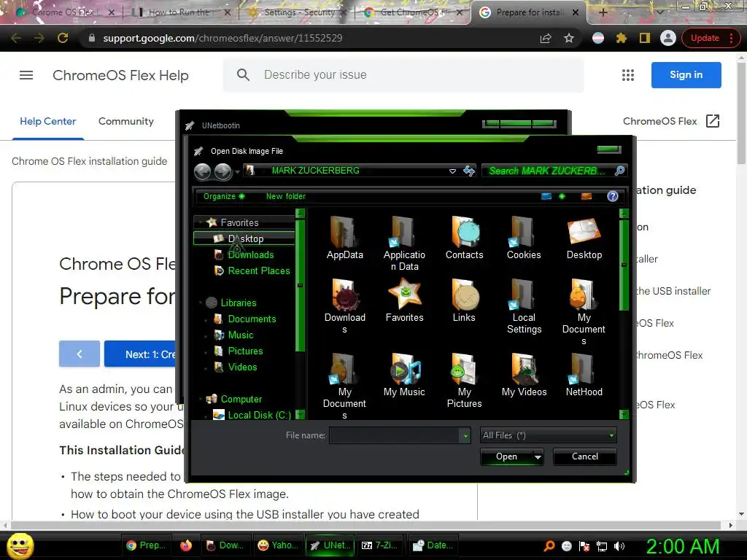747x560 pixels.
Task: Select the Links folder icon
Action: tap(464, 300)
